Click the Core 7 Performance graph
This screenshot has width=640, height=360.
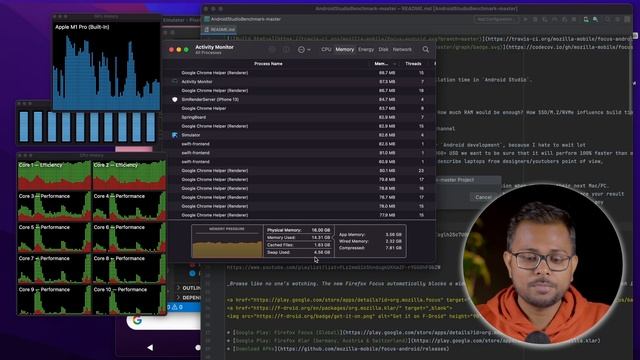click(54, 269)
